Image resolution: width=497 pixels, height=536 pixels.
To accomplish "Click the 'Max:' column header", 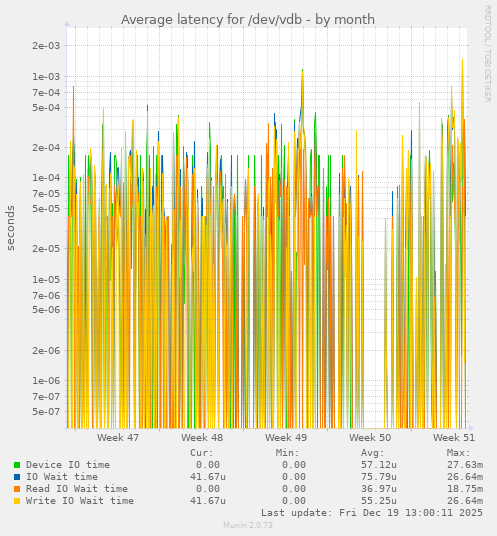I will coord(458,453).
